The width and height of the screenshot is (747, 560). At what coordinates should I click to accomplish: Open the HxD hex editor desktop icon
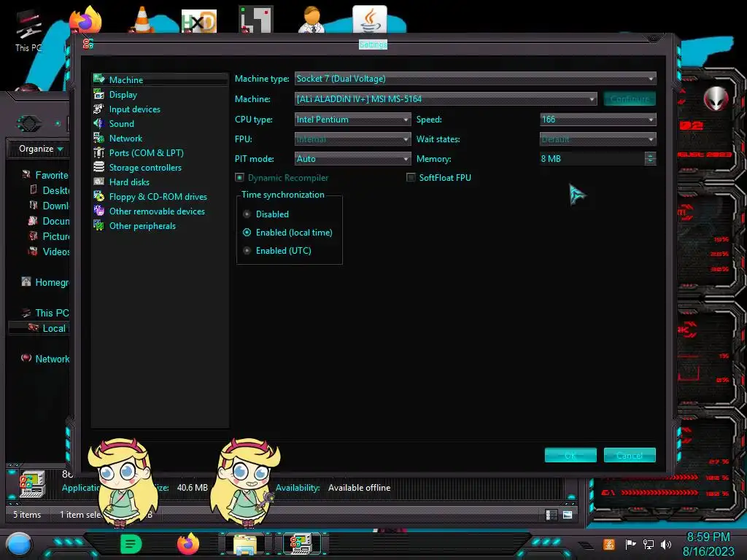(199, 21)
